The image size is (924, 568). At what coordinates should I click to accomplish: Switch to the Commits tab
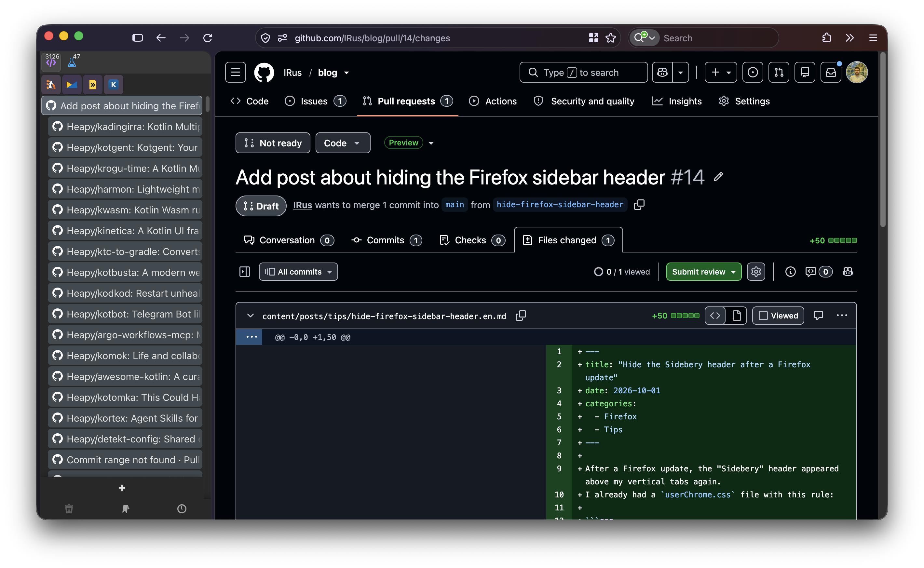(x=387, y=240)
